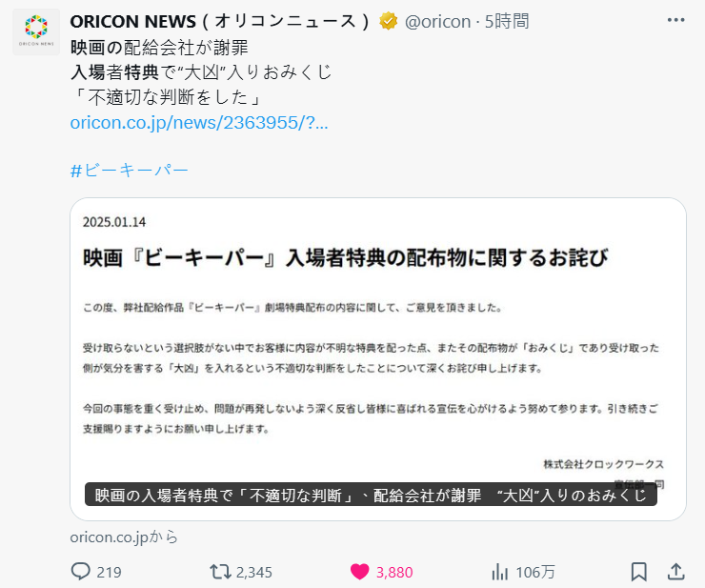The image size is (705, 588).
Task: Toggle the bookmark icon on the post
Action: tap(639, 572)
